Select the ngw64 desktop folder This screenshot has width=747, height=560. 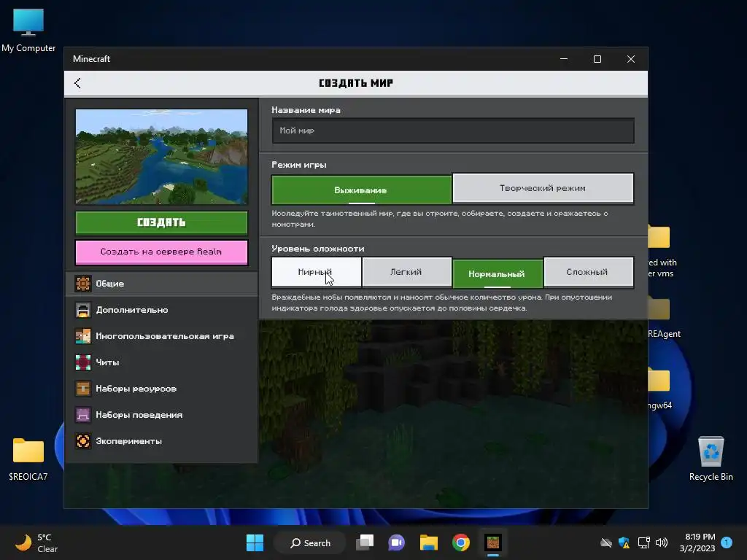pos(660,389)
